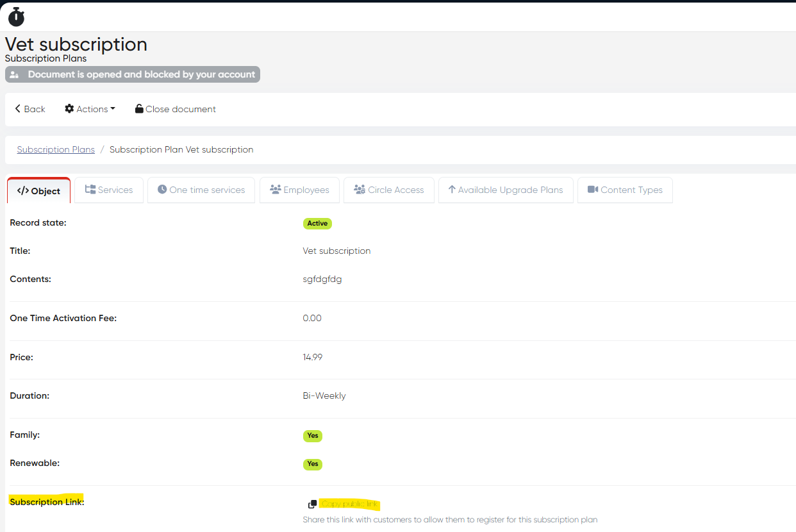The image size is (796, 532).
Task: Open the Employees tab
Action: coord(299,190)
